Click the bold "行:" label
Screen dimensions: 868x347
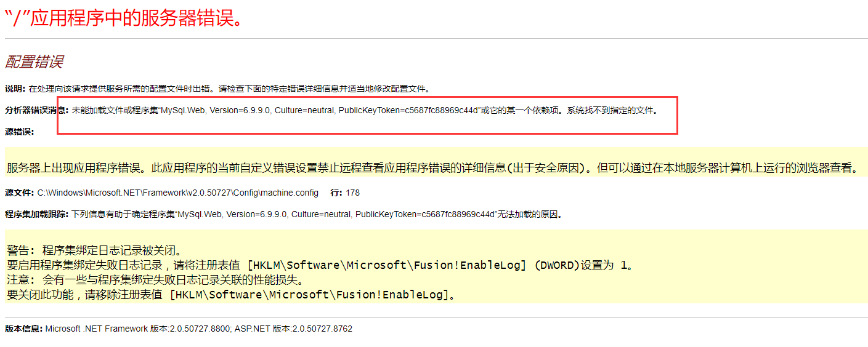coord(336,193)
